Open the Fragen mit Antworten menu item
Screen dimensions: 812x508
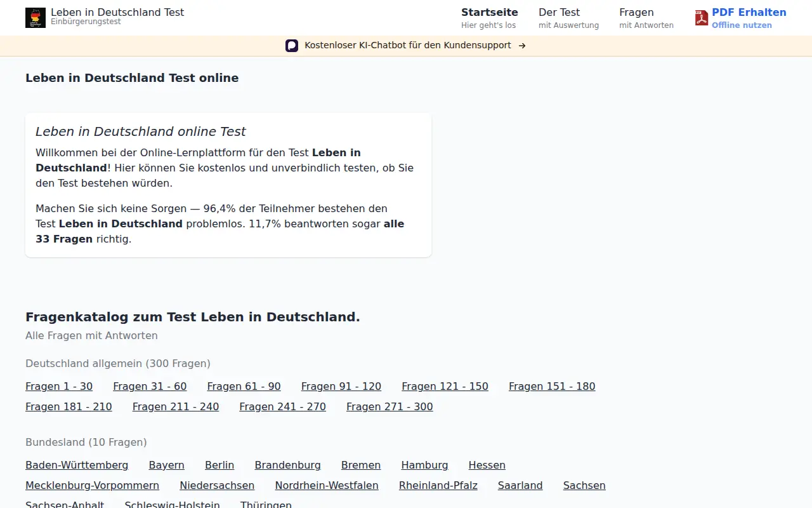pyautogui.click(x=646, y=18)
